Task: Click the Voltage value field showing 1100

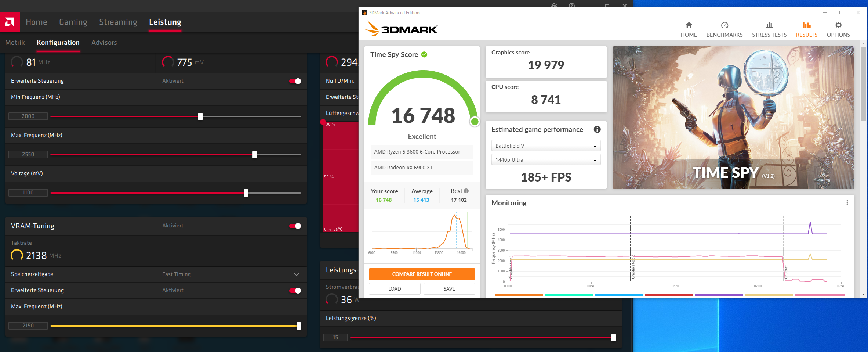Action: (x=28, y=193)
